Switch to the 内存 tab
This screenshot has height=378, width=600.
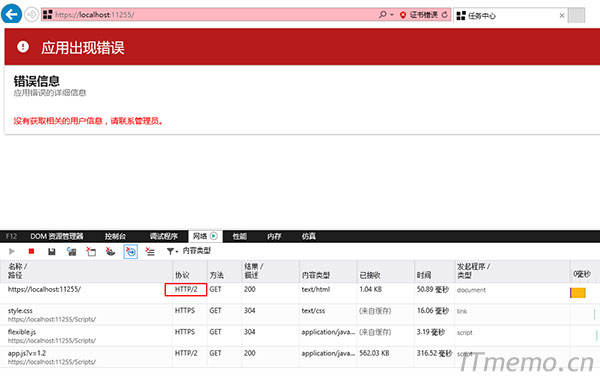pyautogui.click(x=274, y=236)
